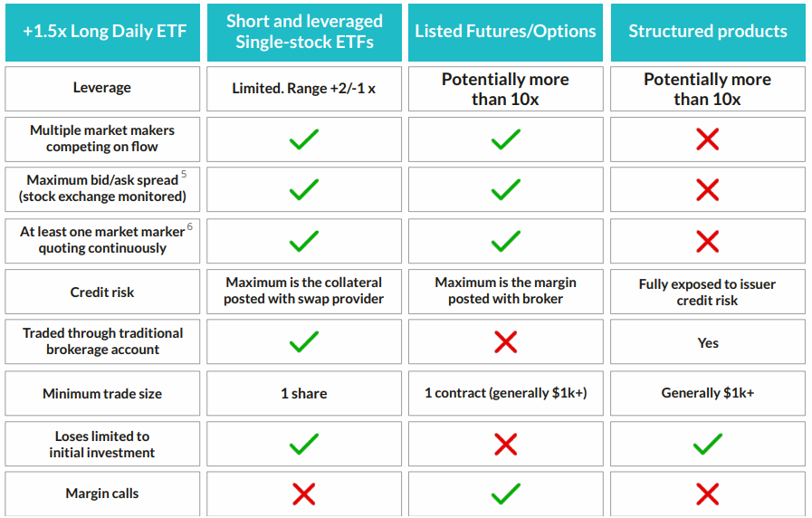
Task: Click red X for Futures loses limited row
Action: 505,445
